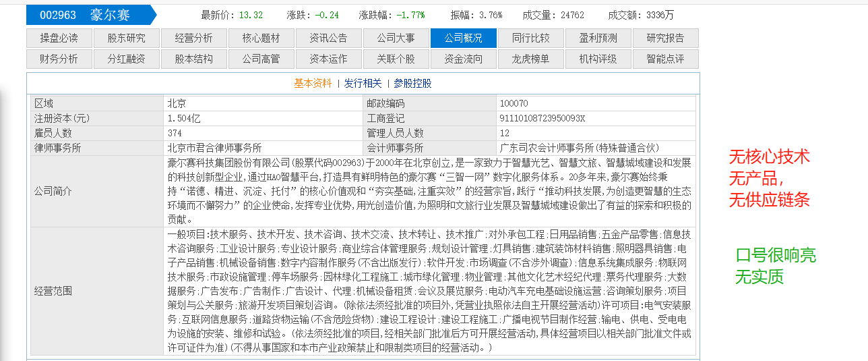This screenshot has width=868, height=361.
Task: Open the 公司高管 tab
Action: click(261, 59)
